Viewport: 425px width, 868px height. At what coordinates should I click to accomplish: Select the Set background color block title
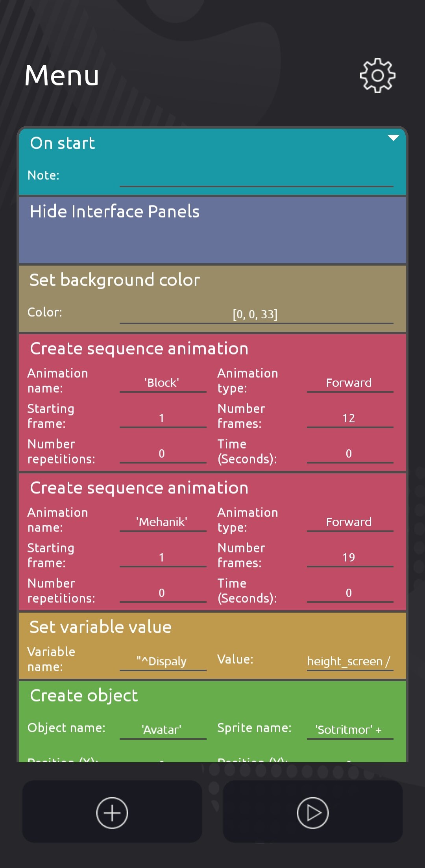[115, 280]
